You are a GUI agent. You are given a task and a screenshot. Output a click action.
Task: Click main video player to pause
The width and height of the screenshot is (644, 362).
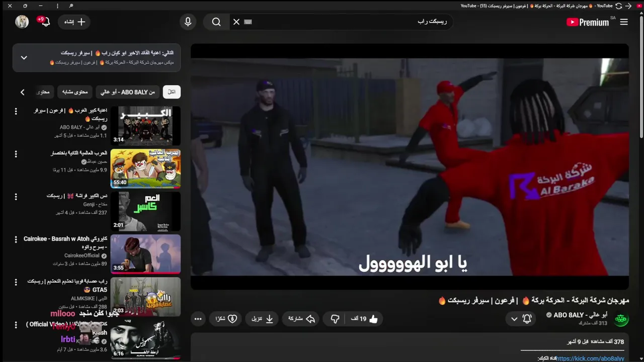coord(410,167)
